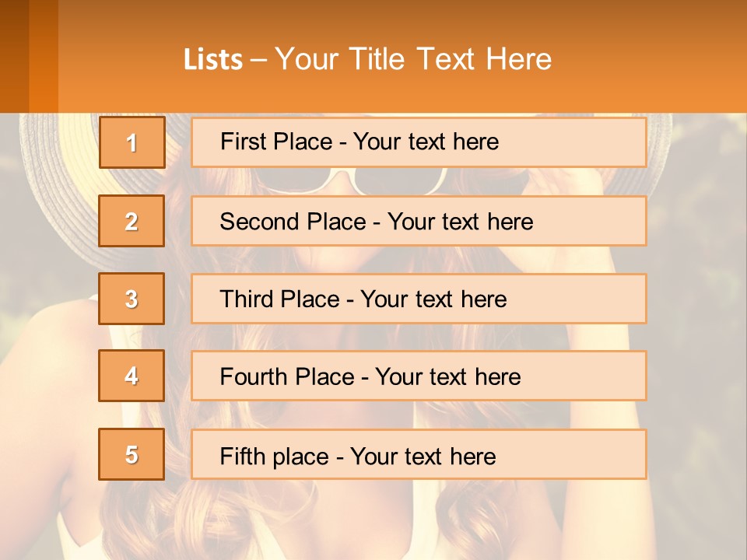The height and width of the screenshot is (560, 747).
Task: Click the number 5 list marker
Action: point(132,454)
